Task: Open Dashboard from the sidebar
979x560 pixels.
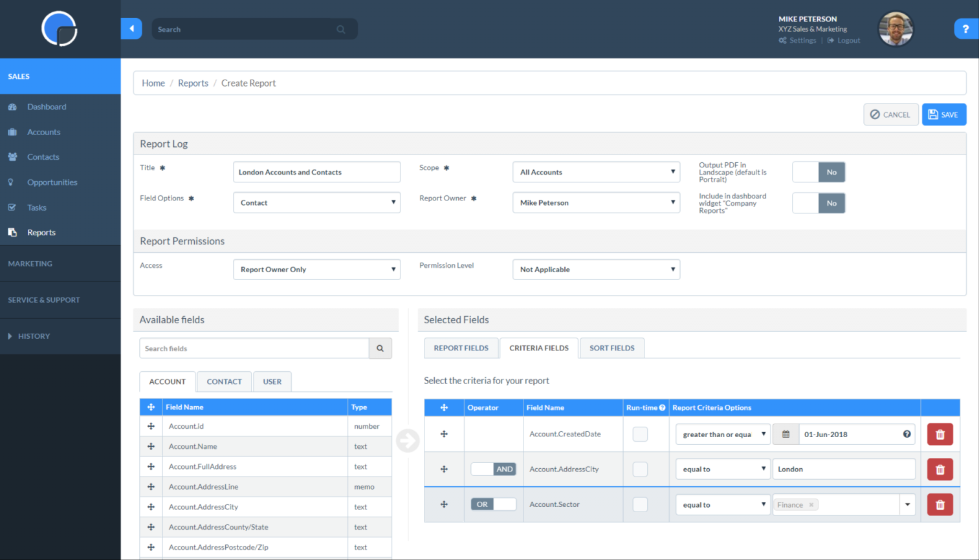Action: [47, 107]
